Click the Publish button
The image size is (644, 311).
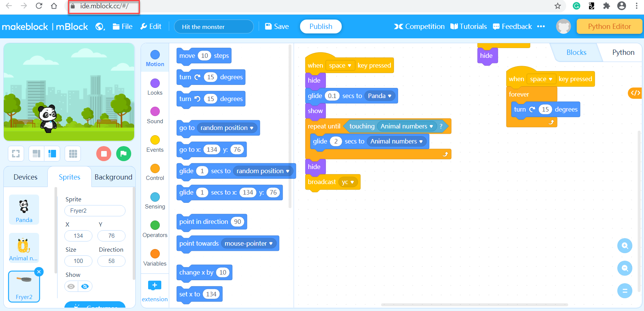click(x=321, y=27)
